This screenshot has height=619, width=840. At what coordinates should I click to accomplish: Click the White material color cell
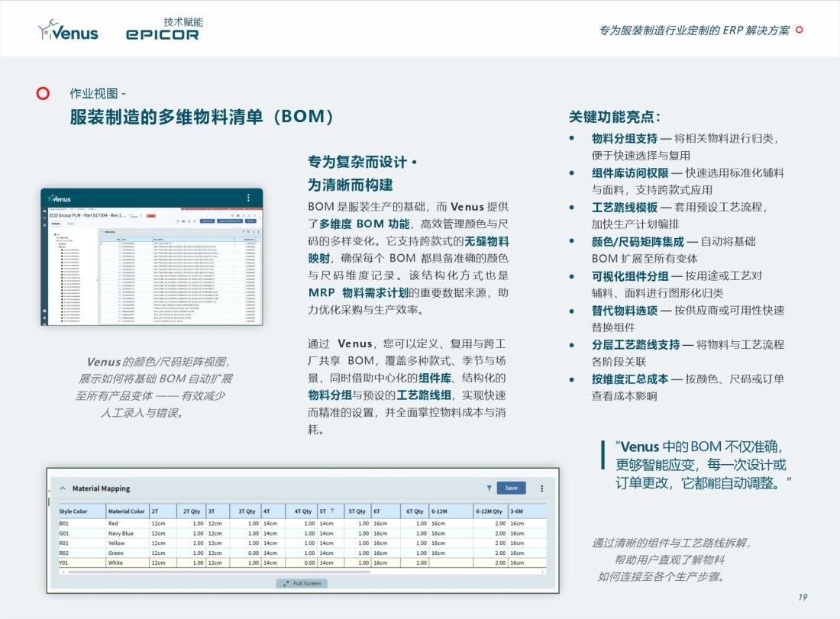click(128, 563)
